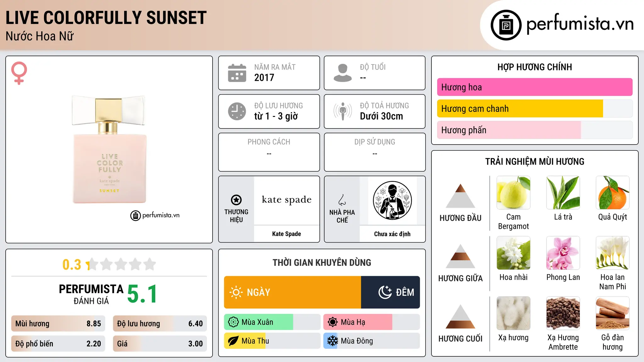Image resolution: width=644 pixels, height=362 pixels.
Task: Click the launch year 2017 value
Action: pyautogui.click(x=264, y=78)
